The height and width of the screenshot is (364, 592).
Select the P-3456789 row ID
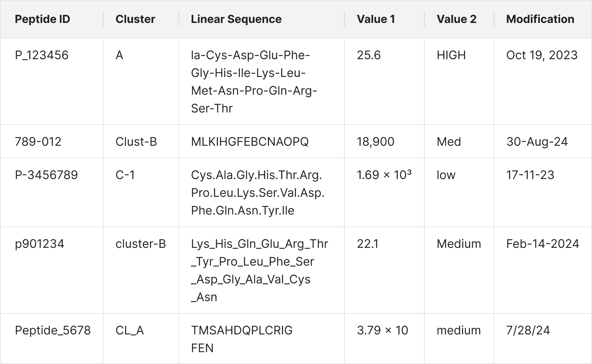[x=47, y=175]
